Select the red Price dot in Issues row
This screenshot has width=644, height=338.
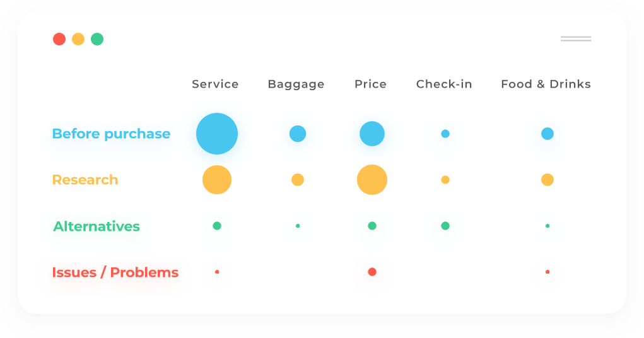pos(372,272)
